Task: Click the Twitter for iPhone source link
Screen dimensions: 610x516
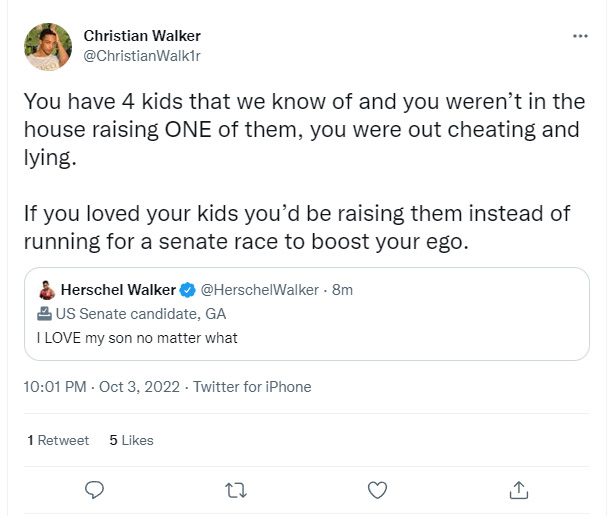Action: click(x=252, y=387)
